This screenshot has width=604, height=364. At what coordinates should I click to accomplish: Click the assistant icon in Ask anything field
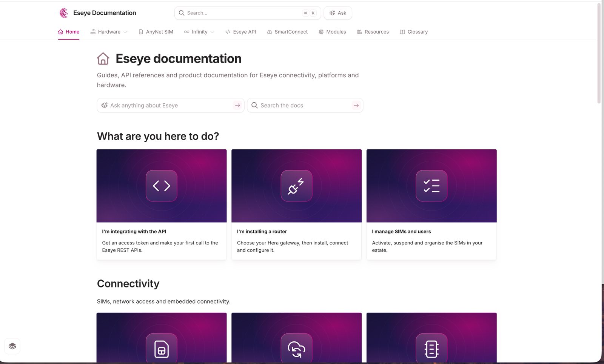[105, 105]
